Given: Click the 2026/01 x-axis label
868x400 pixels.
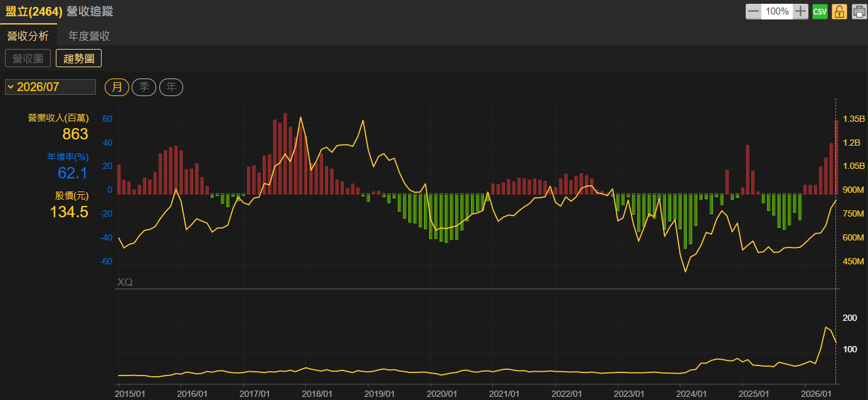Looking at the screenshot, I should [816, 394].
